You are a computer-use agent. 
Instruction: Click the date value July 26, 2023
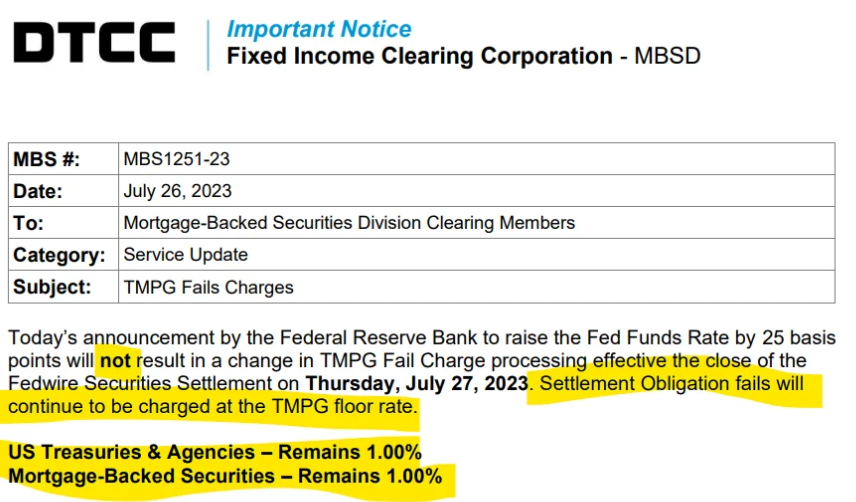tap(177, 191)
